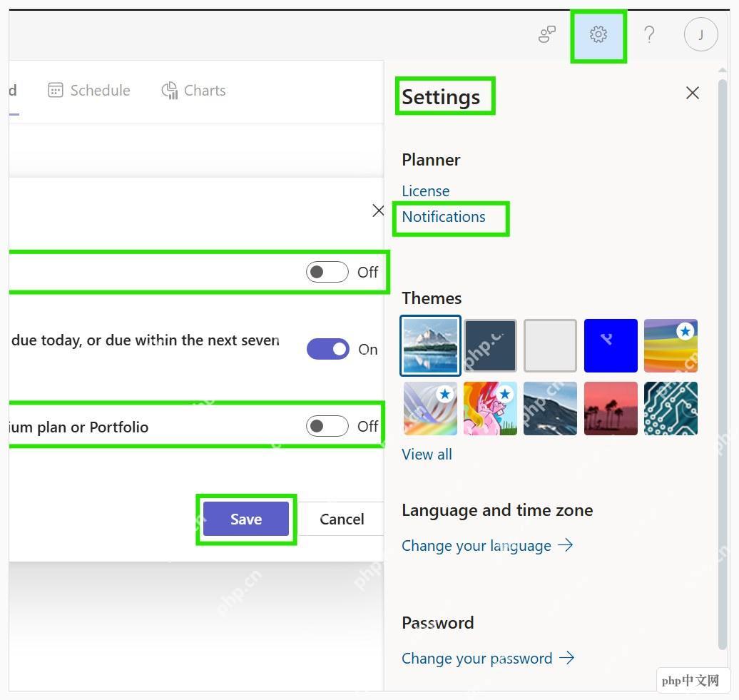Follow the Change your language arrow
This screenshot has height=700, width=739.
pos(565,545)
